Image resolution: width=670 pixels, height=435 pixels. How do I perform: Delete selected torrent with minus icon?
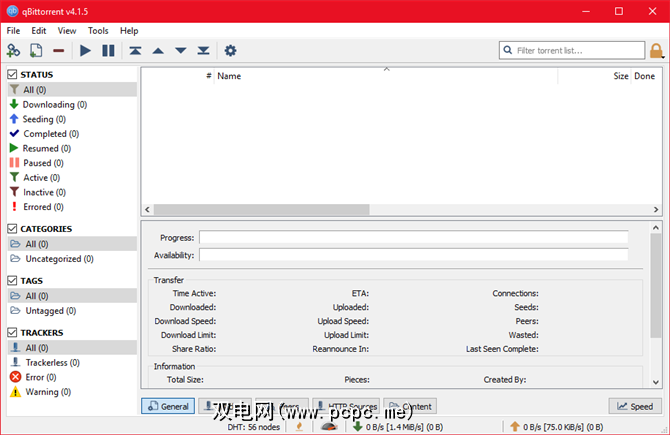click(x=59, y=51)
